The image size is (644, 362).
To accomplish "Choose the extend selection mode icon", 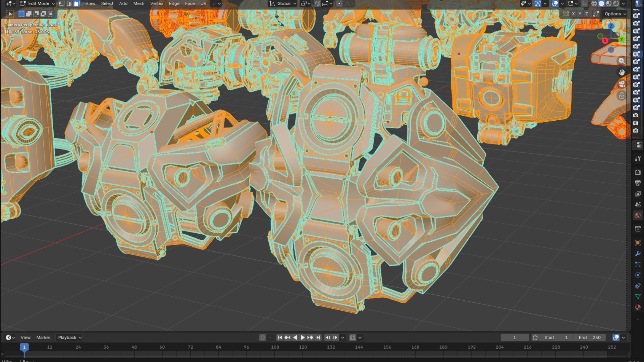I will [x=29, y=14].
